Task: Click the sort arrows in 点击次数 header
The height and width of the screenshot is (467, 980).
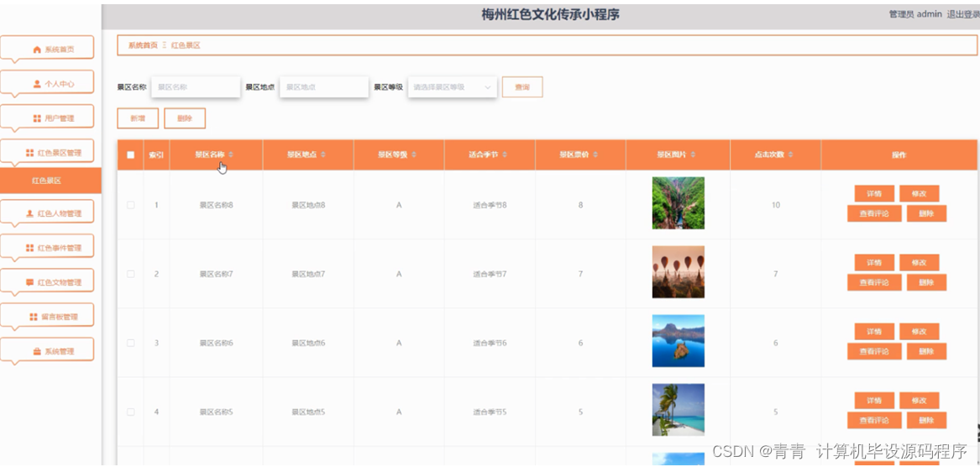Action: tap(790, 155)
